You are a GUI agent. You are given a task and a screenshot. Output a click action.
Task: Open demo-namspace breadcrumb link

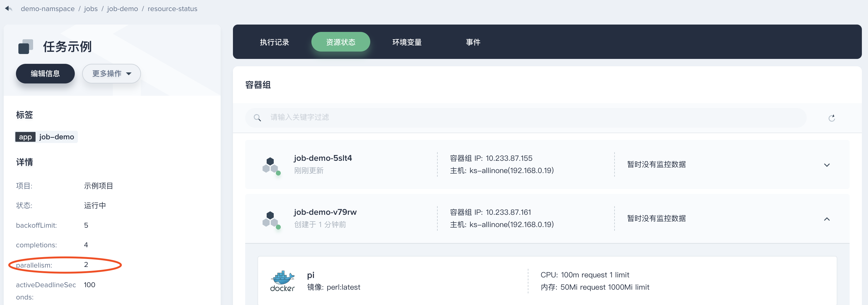(x=48, y=9)
